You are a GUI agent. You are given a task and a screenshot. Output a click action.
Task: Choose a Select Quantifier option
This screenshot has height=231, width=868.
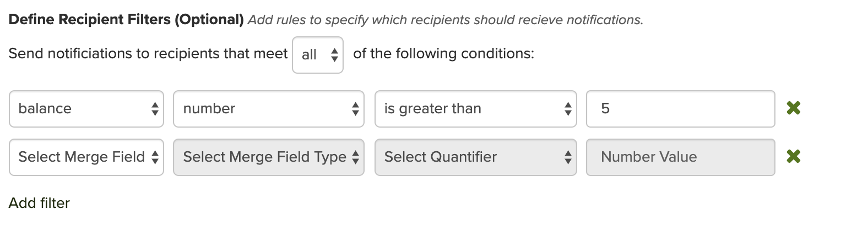(x=475, y=157)
